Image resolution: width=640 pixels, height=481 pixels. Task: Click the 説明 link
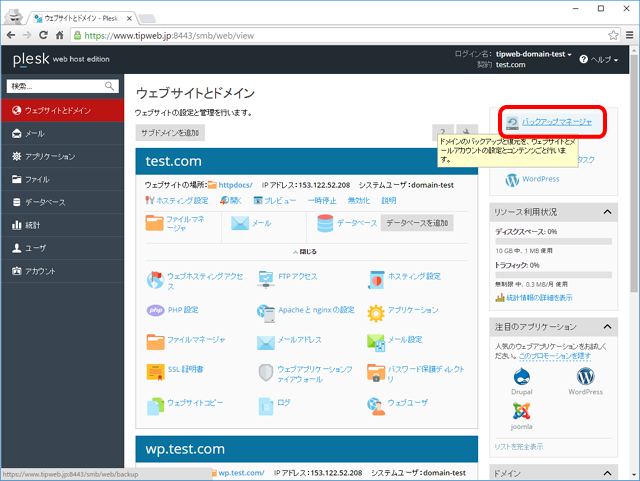389,200
